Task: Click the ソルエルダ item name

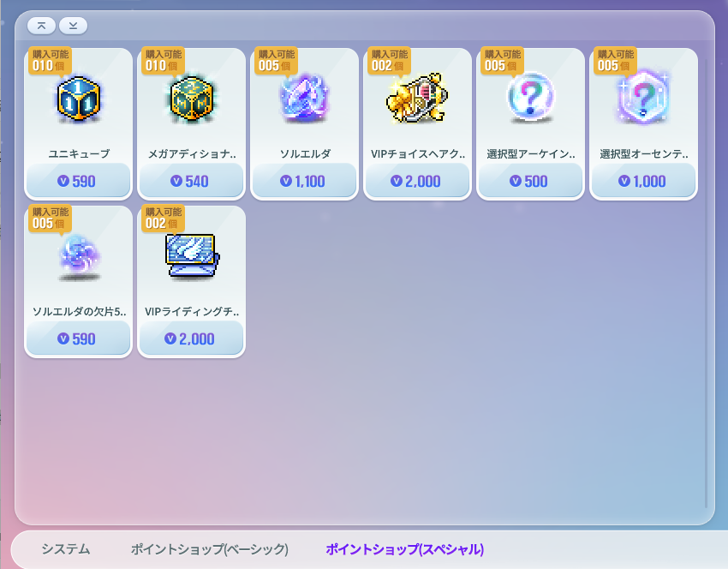Action: 305,153
